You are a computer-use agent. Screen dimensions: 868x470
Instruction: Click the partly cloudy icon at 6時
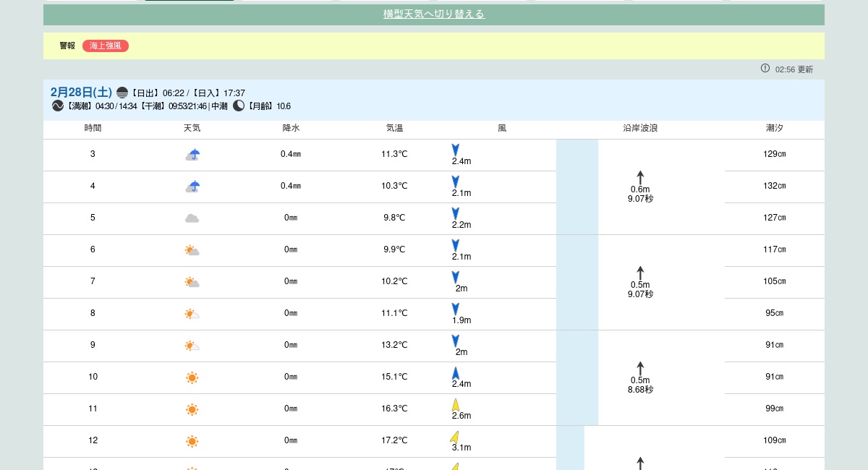coord(192,250)
